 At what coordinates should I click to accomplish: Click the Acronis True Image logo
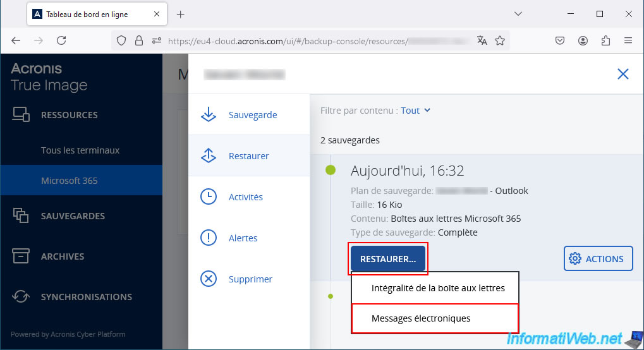tap(49, 77)
